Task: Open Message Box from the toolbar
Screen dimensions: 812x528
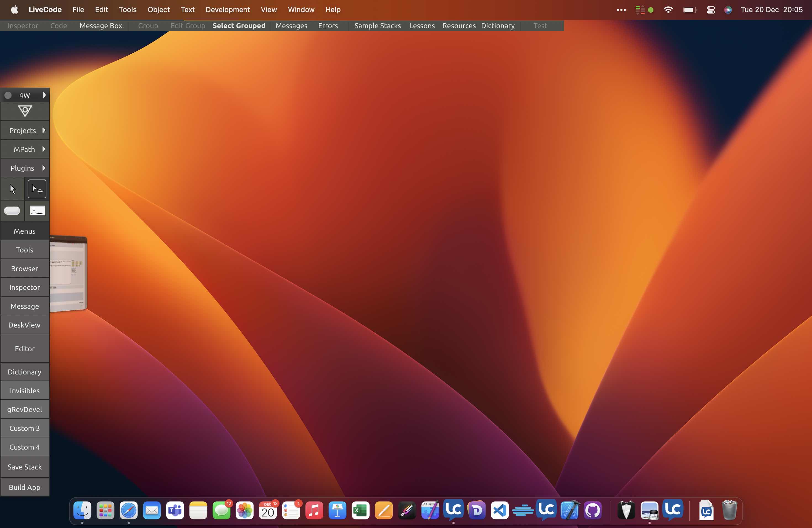Action: (101, 26)
